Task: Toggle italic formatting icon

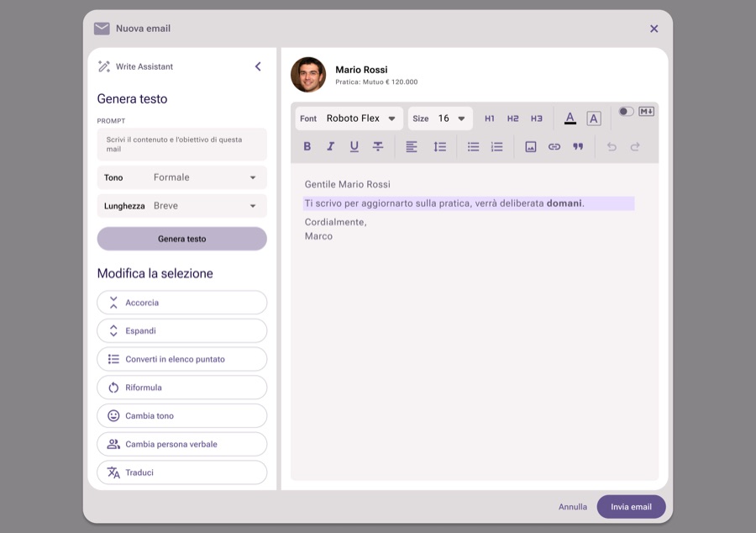Action: [330, 146]
